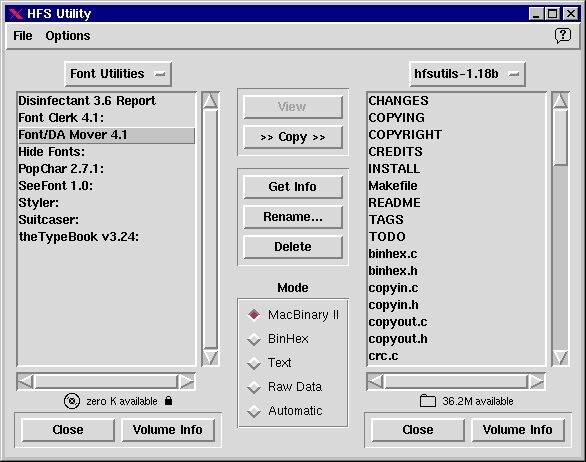The height and width of the screenshot is (462, 586).
Task: Click left arrow of left horizontal scrollbar
Action: click(26, 382)
